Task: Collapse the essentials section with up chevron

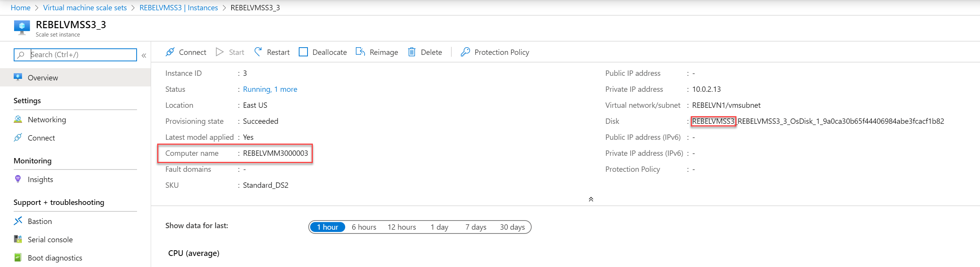Action: point(591,199)
